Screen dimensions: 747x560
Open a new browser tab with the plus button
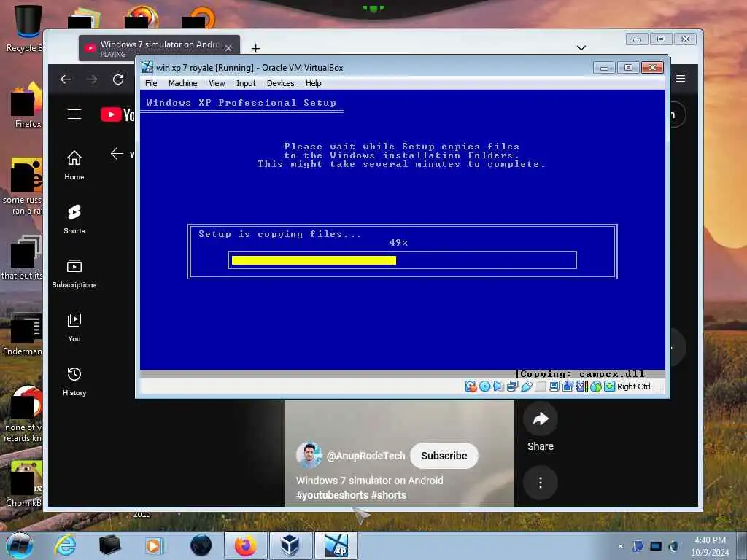click(x=255, y=48)
